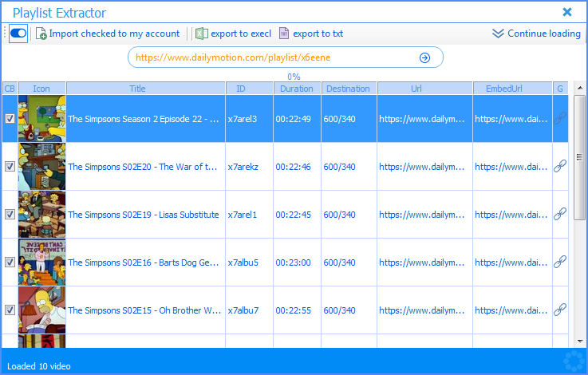Click the EmbedUrl column header

tap(513, 89)
